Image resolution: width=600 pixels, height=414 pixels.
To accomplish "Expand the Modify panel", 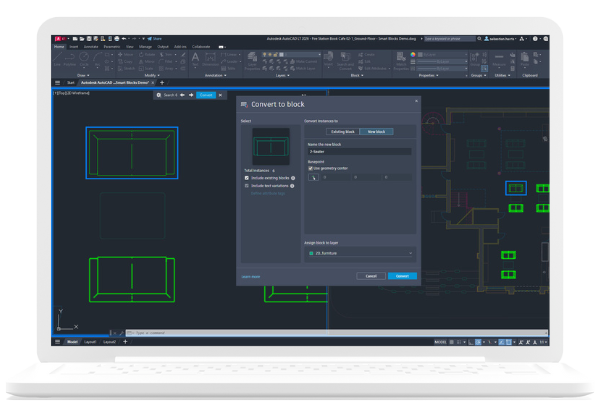I will tap(152, 75).
